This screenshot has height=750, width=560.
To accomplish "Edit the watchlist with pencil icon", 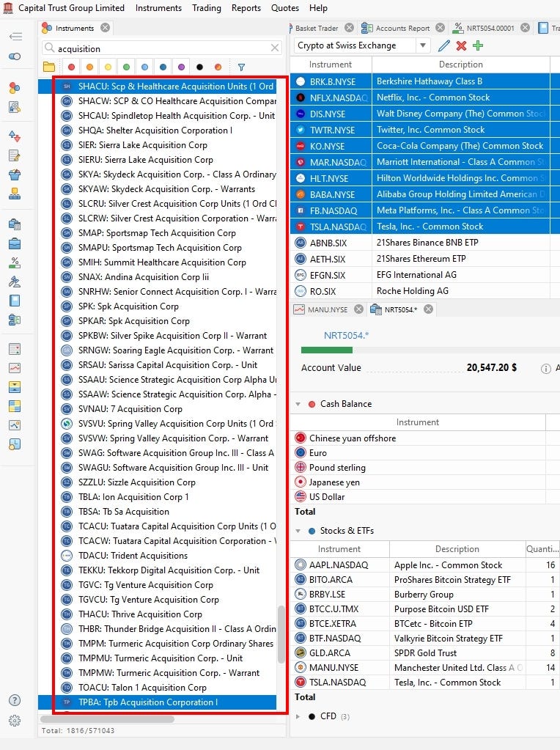I will pyautogui.click(x=443, y=46).
